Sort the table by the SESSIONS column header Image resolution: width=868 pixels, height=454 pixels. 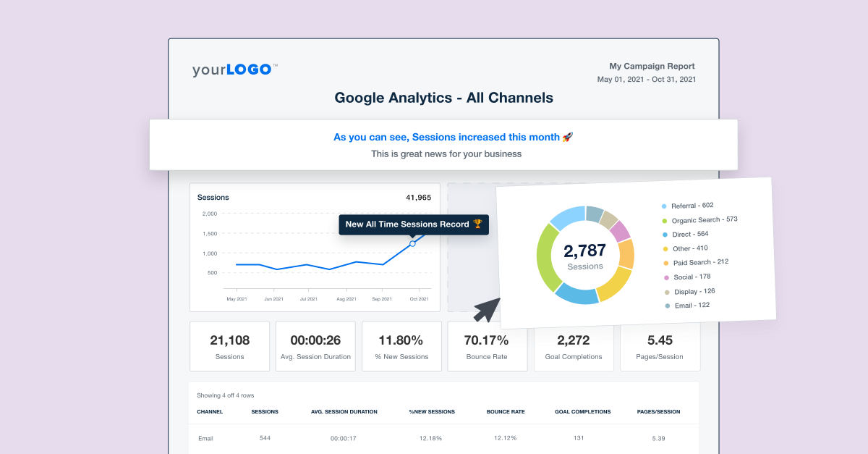265,411
